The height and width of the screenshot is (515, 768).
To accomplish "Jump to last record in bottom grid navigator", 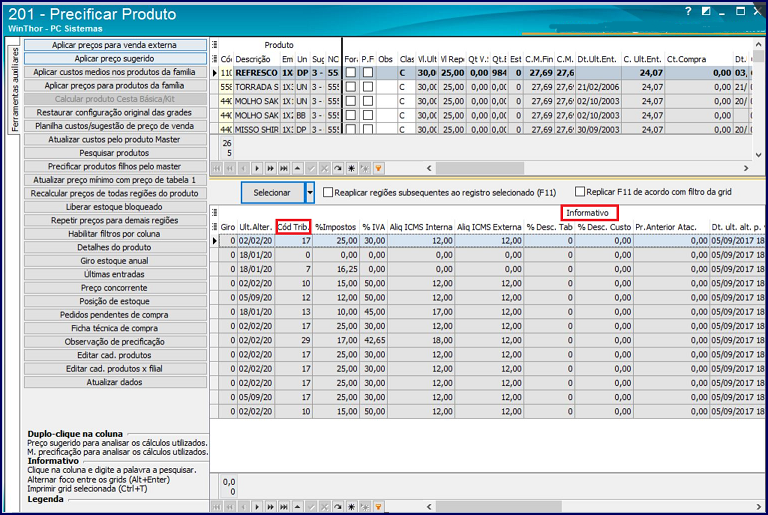I will [x=284, y=507].
